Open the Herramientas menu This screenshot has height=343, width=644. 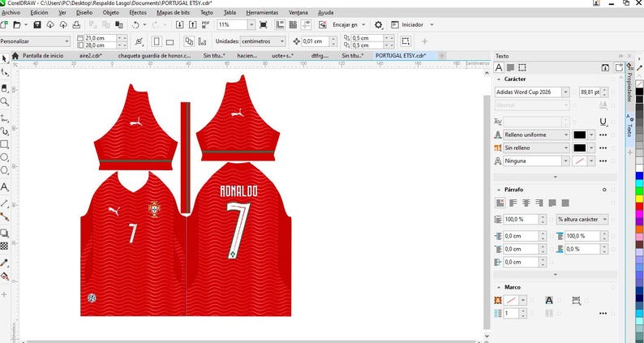pos(262,13)
